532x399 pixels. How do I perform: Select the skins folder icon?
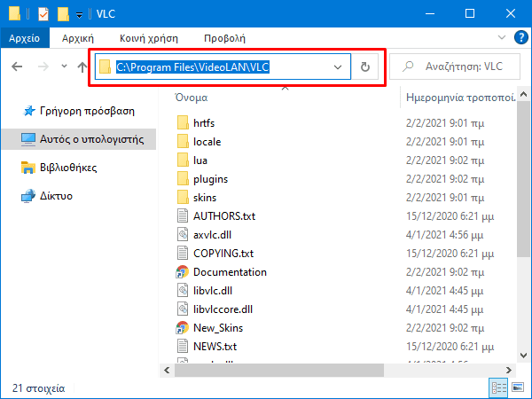[x=183, y=198]
